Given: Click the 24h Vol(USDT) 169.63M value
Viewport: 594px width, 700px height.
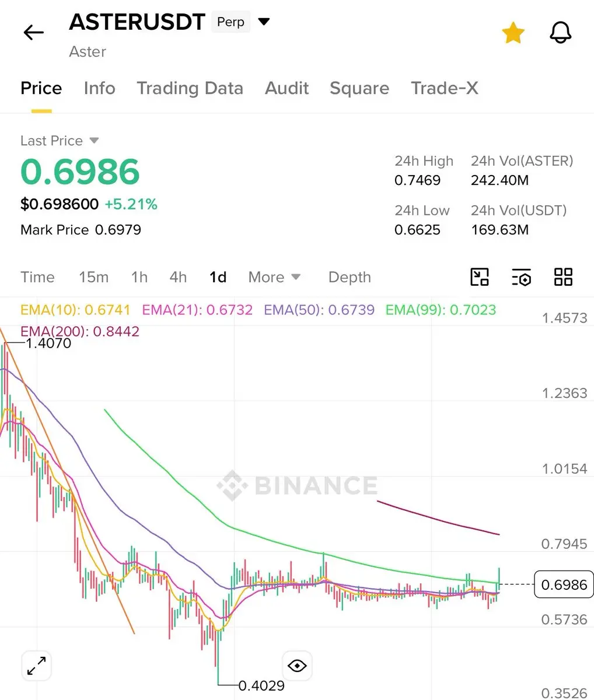Looking at the screenshot, I should (x=500, y=230).
